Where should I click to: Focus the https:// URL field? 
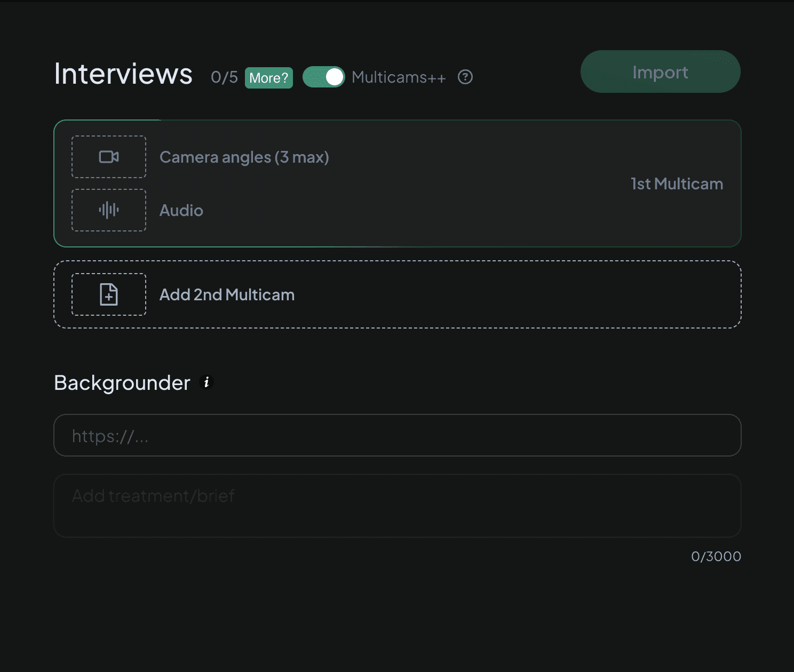pyautogui.click(x=397, y=435)
